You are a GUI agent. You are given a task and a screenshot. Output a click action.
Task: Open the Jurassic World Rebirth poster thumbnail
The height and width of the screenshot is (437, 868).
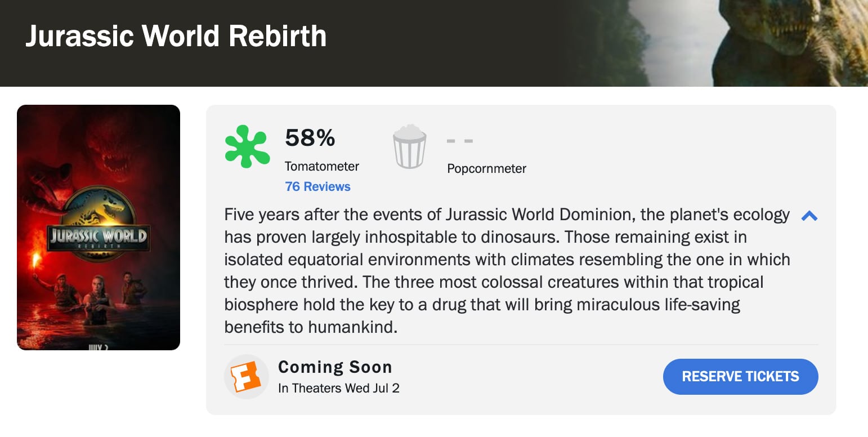click(x=99, y=227)
